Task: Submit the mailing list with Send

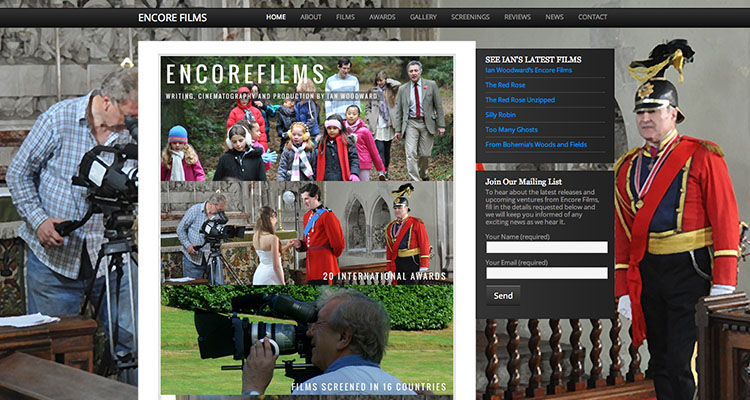Action: (503, 296)
